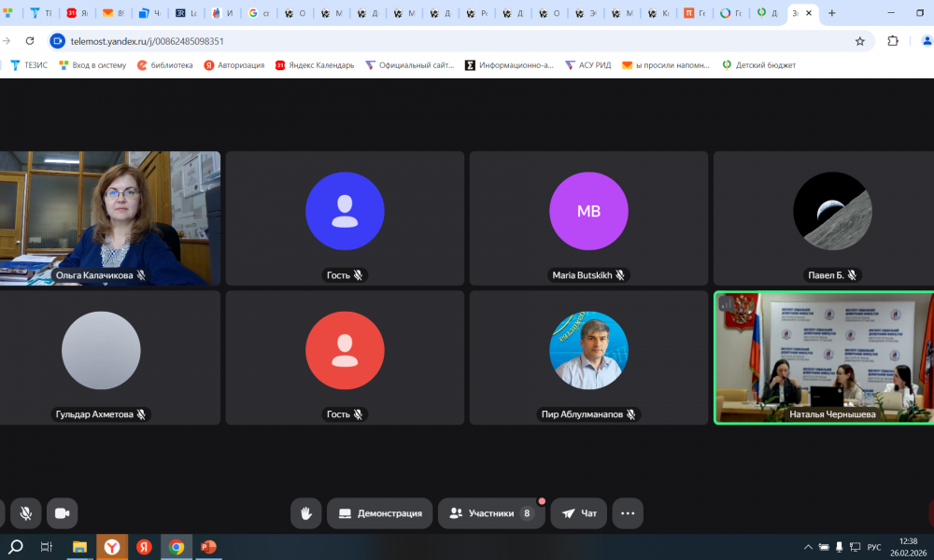Reload the Telemost page
934x560 pixels.
pyautogui.click(x=30, y=41)
